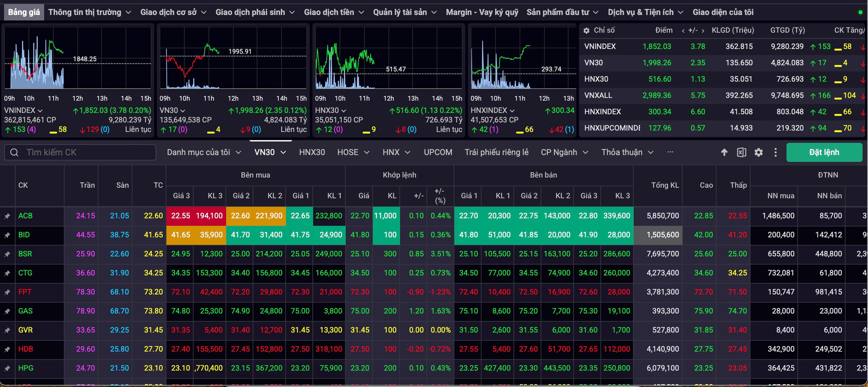Open Margin - Vay ký quỹ link

pyautogui.click(x=482, y=12)
